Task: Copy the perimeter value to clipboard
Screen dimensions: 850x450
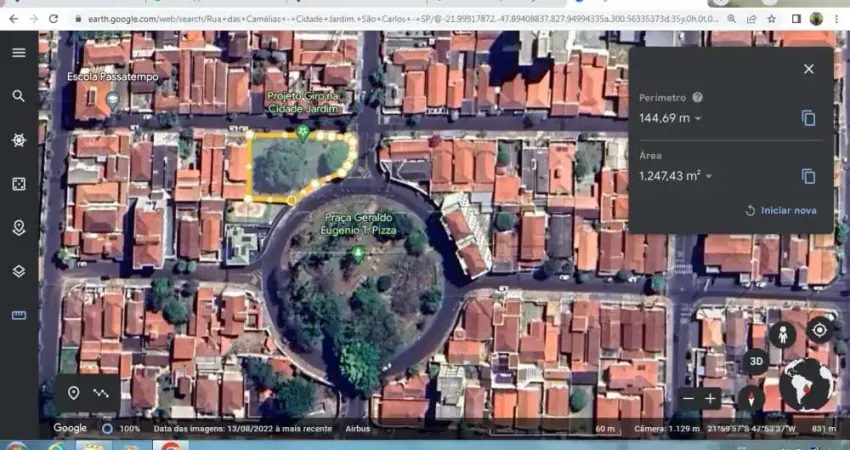Action: [808, 118]
